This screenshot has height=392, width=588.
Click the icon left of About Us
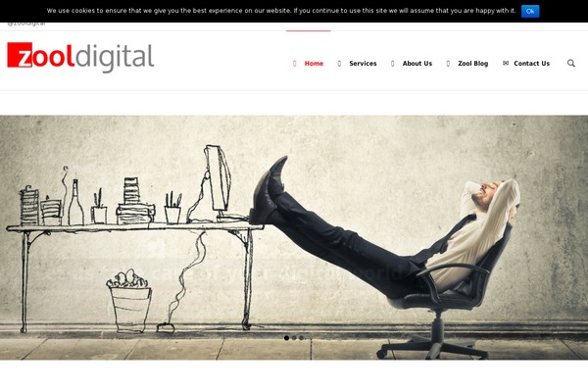[x=393, y=64]
